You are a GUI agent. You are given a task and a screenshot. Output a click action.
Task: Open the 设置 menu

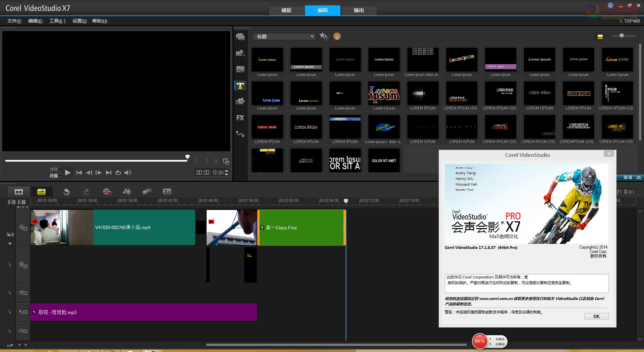(79, 21)
